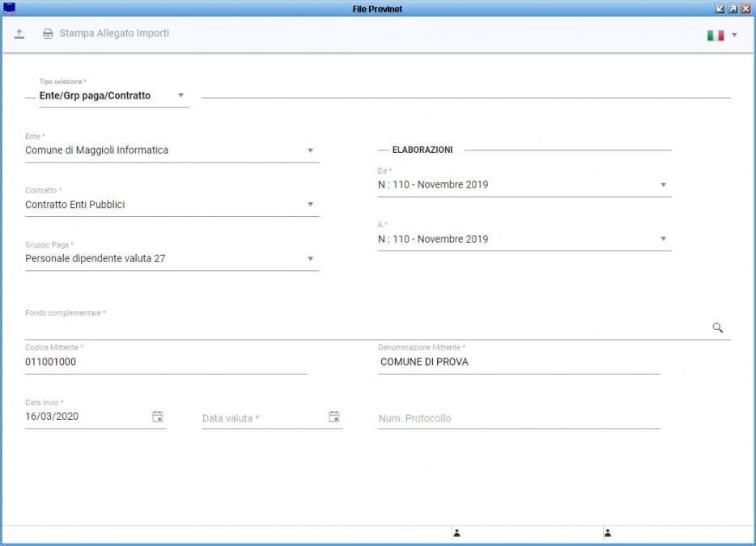Select the Comune di Maggioli Informatica value

pos(97,150)
